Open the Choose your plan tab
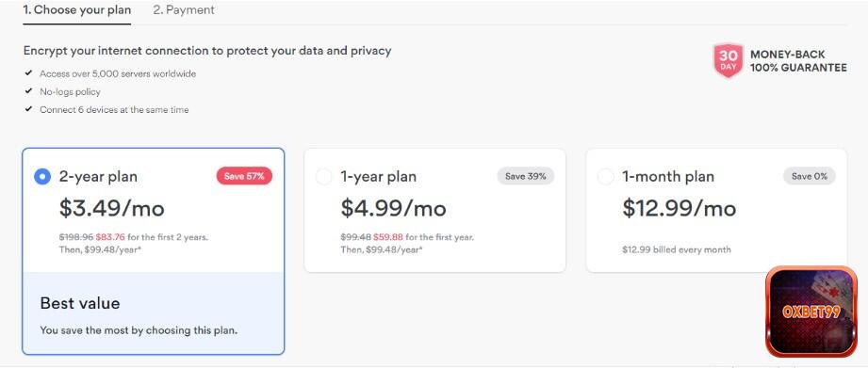Screen dimensions: 868x368 click(x=77, y=10)
